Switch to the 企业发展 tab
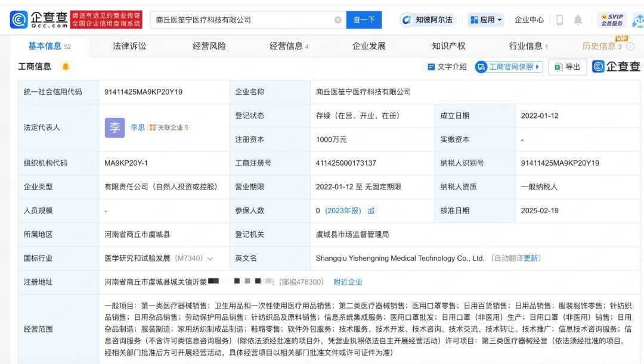The height and width of the screenshot is (364, 644). [x=369, y=46]
